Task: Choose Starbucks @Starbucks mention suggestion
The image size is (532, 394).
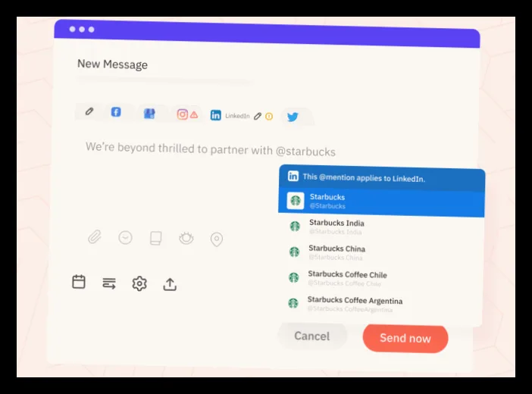Action: [x=381, y=202]
